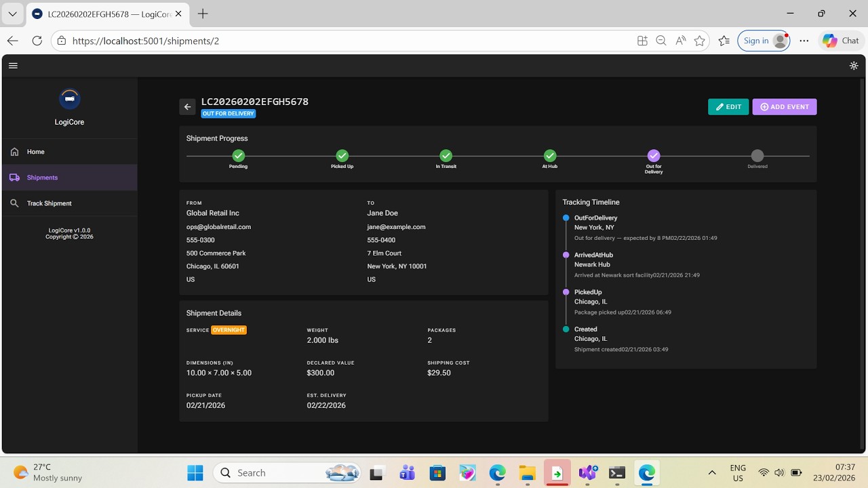Open Track Shipment in the sidebar
The image size is (868, 488).
[x=69, y=203]
